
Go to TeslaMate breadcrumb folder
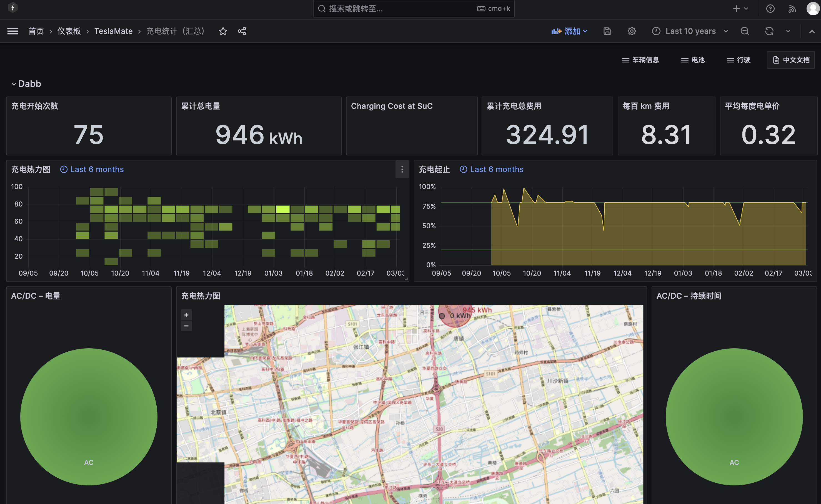click(x=113, y=31)
